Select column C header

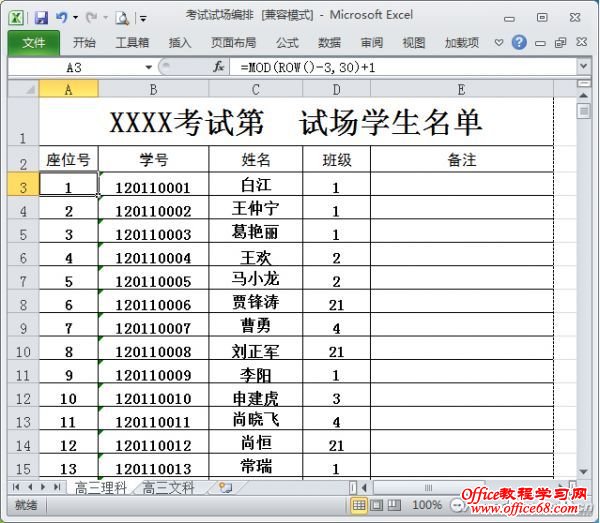[x=256, y=89]
